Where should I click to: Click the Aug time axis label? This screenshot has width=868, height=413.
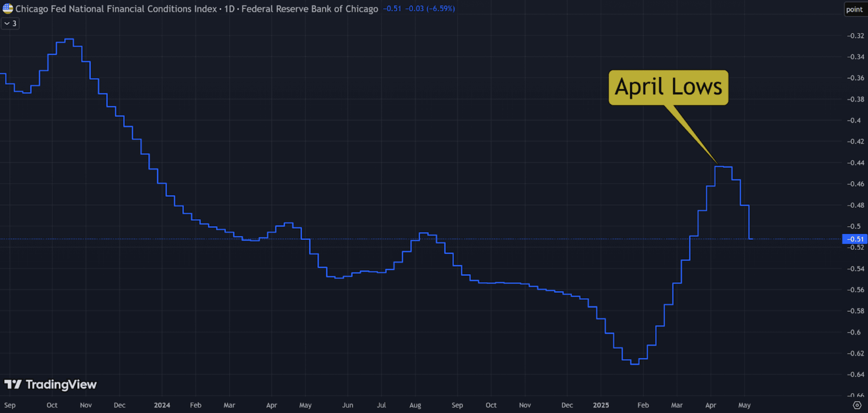[x=415, y=405]
